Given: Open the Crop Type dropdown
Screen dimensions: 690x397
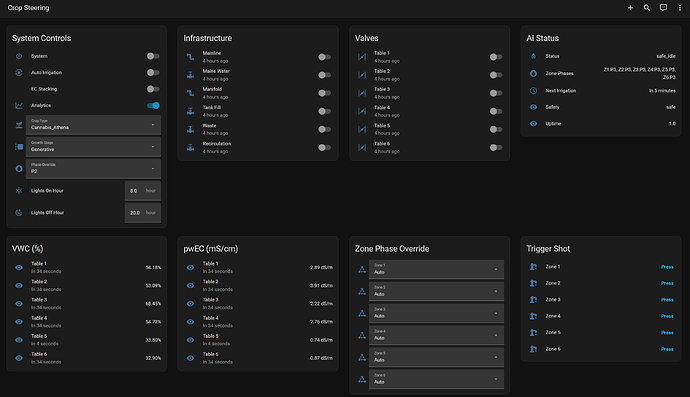Looking at the screenshot, I should click(93, 125).
